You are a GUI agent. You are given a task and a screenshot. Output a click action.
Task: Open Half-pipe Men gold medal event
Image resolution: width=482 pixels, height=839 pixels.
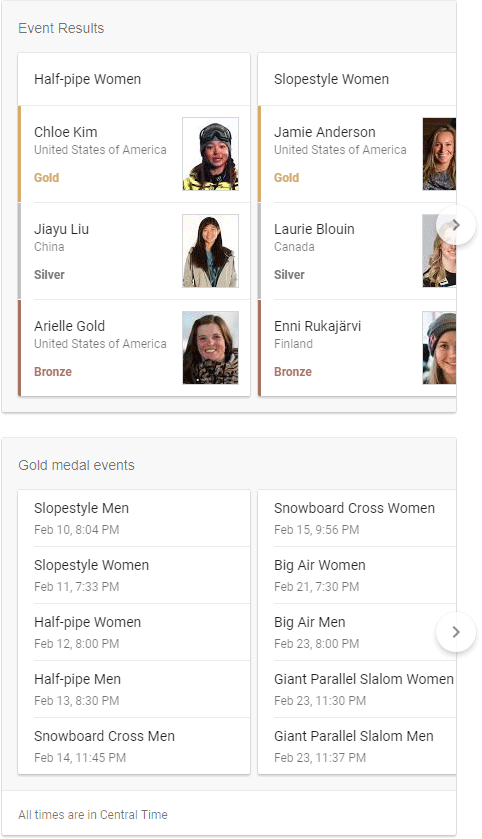pyautogui.click(x=134, y=689)
